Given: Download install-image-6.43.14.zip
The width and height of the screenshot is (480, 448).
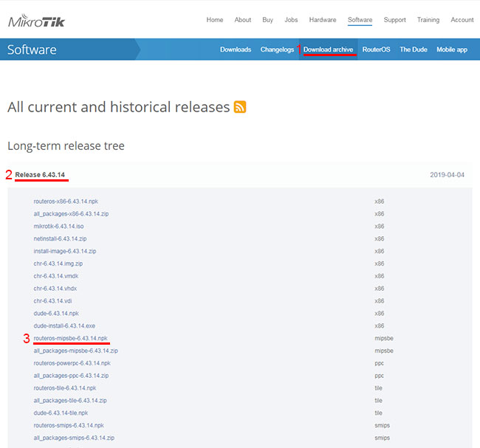Looking at the screenshot, I should coord(65,251).
